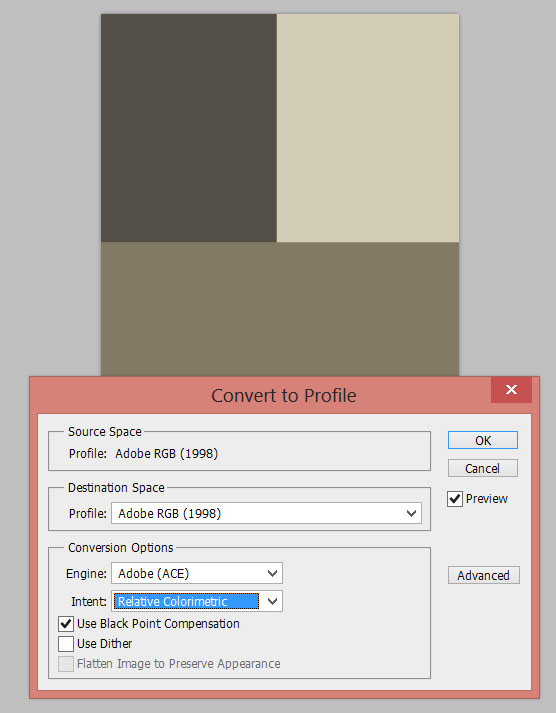Viewport: 556px width, 713px height.
Task: Close the Convert to Profile dialog
Action: [511, 390]
